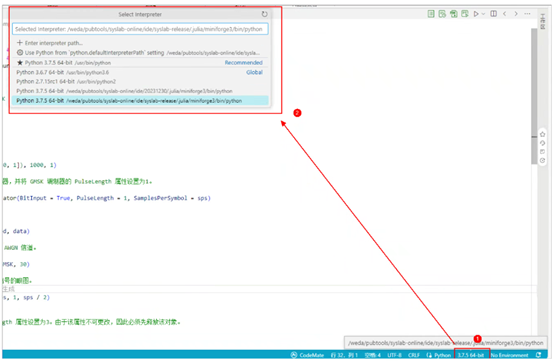The image size is (553, 363).
Task: Click the line and column indicator
Action: (344, 355)
